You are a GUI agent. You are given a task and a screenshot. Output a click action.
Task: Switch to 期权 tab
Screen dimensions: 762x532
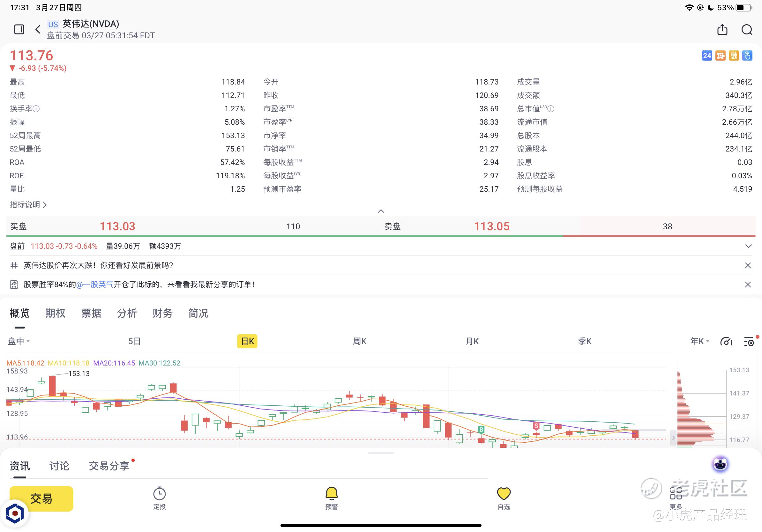[56, 313]
